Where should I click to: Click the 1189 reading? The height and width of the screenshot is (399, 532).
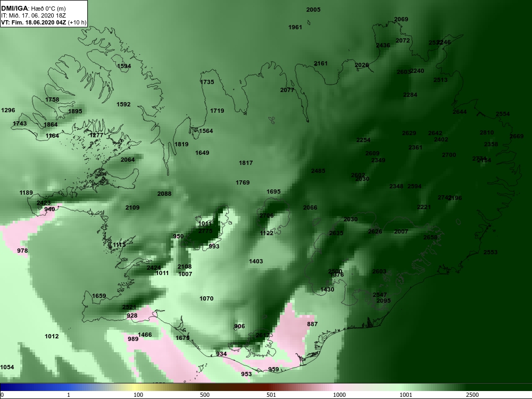(x=26, y=193)
